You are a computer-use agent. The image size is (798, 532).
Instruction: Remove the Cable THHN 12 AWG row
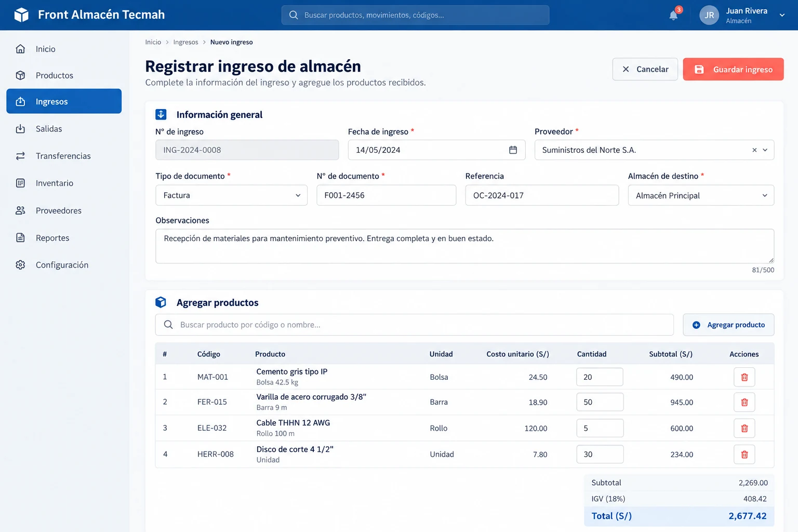744,428
